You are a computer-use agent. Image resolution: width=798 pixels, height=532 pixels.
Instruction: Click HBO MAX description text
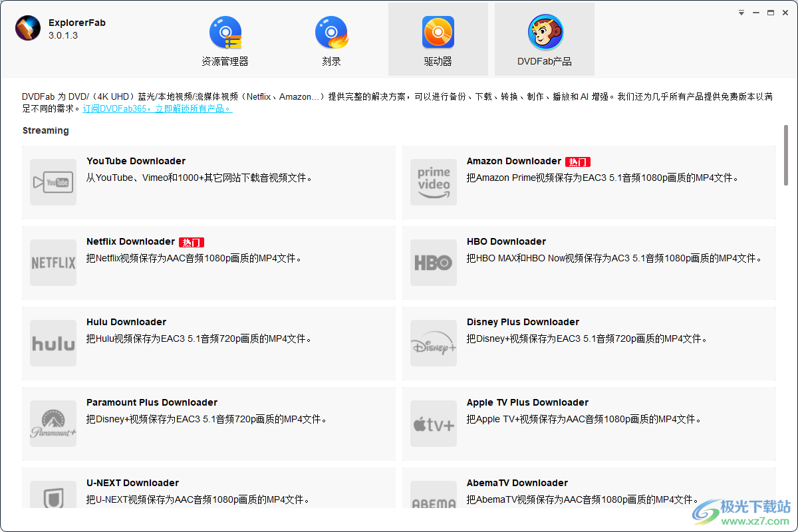tap(614, 258)
